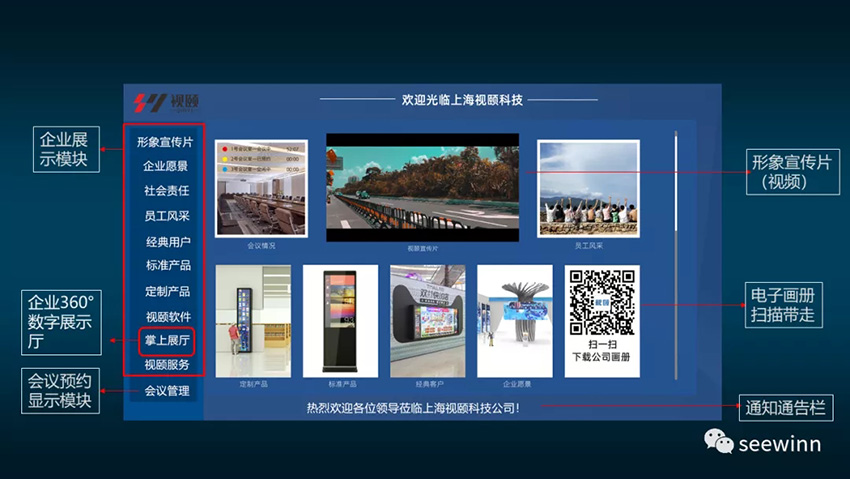
Task: Click the 员工风采 group photo thumbnail
Action: [x=588, y=188]
